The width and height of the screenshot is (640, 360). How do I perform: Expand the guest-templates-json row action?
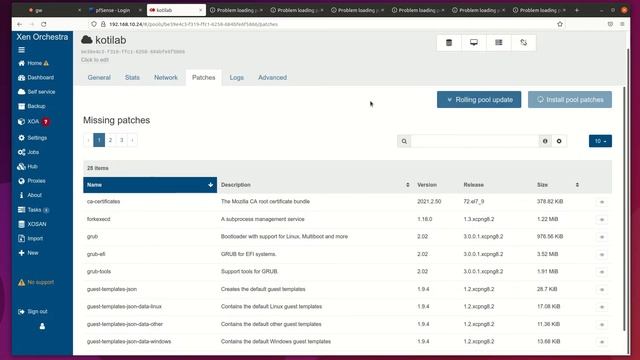(602, 289)
